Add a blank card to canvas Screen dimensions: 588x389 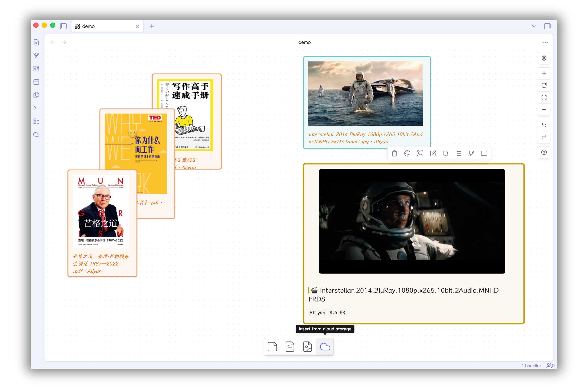pyautogui.click(x=272, y=347)
